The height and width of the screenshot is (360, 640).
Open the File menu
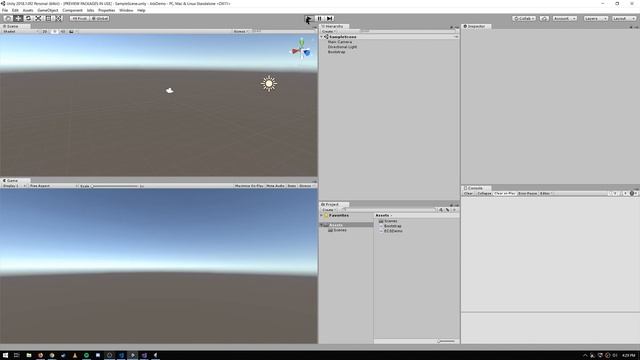click(5, 10)
